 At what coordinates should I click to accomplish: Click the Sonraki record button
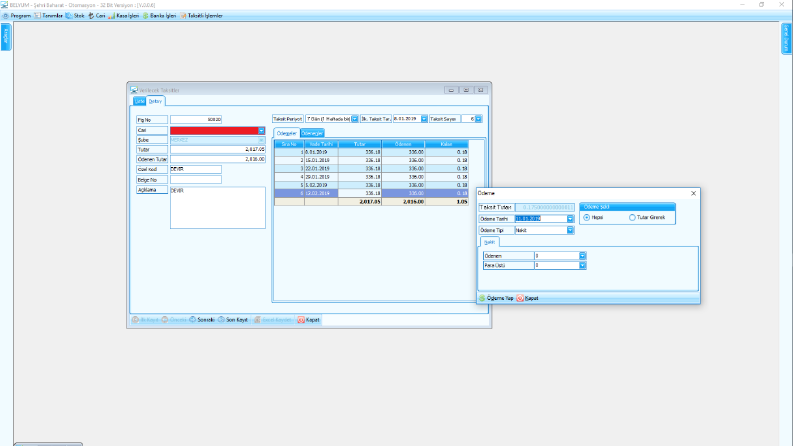click(x=202, y=320)
